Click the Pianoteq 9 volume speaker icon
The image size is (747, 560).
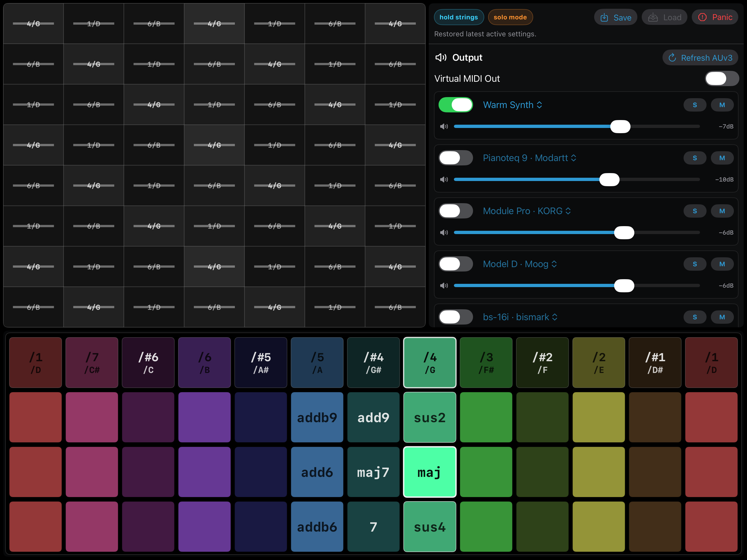pos(444,180)
